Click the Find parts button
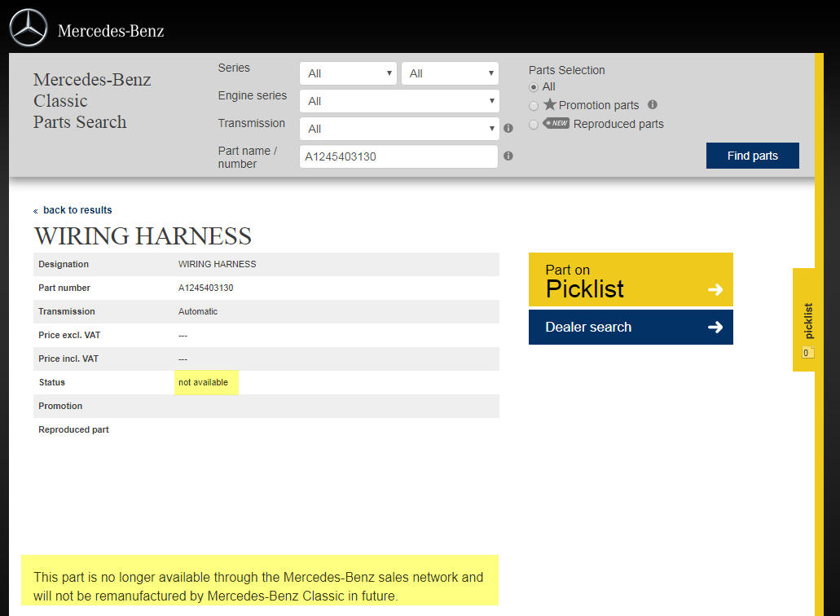The width and height of the screenshot is (840, 616). pyautogui.click(x=752, y=156)
